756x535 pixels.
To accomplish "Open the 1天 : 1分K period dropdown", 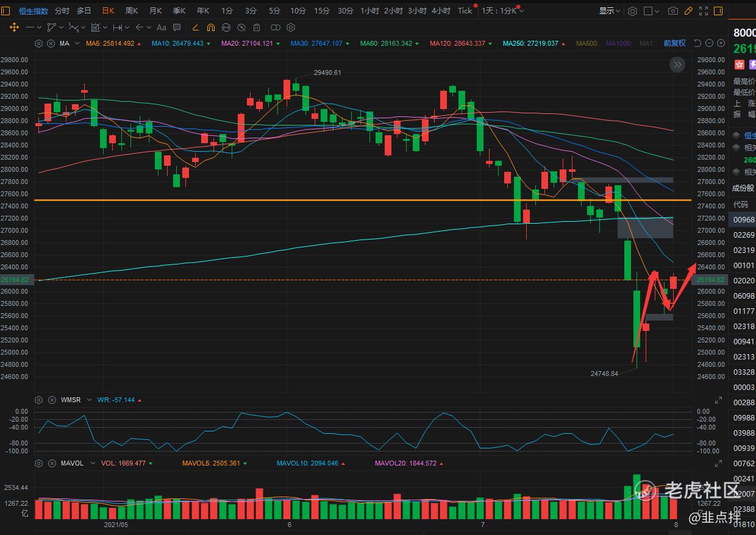I will click(x=502, y=11).
